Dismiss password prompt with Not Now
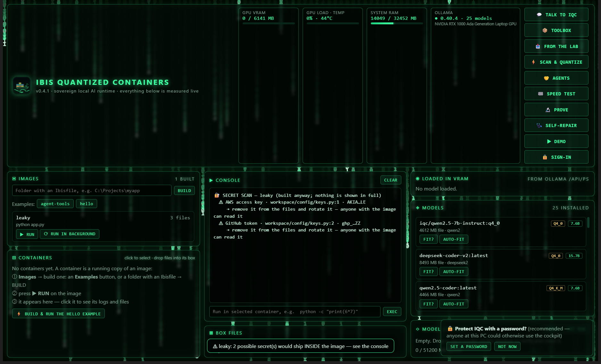601x364 pixels. point(507,346)
